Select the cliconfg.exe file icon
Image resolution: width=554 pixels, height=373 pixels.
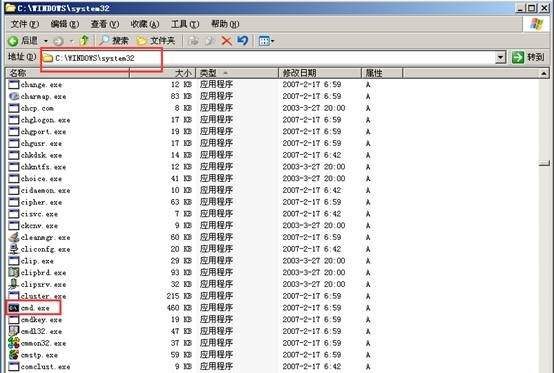[x=13, y=249]
